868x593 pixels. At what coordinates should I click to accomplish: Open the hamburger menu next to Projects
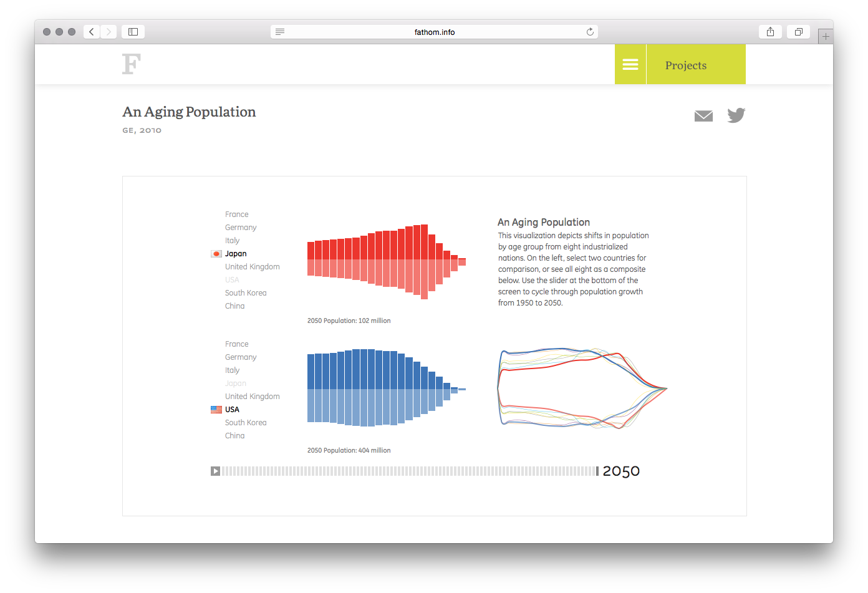(x=630, y=64)
